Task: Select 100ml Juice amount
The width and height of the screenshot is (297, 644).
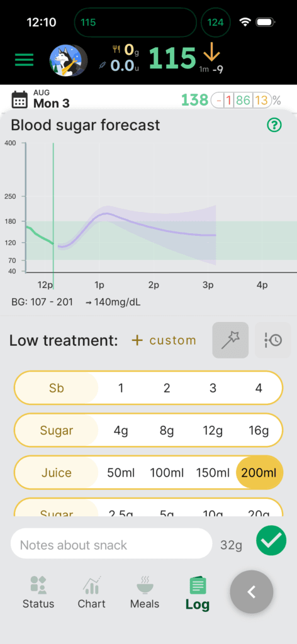Action: pyautogui.click(x=166, y=472)
